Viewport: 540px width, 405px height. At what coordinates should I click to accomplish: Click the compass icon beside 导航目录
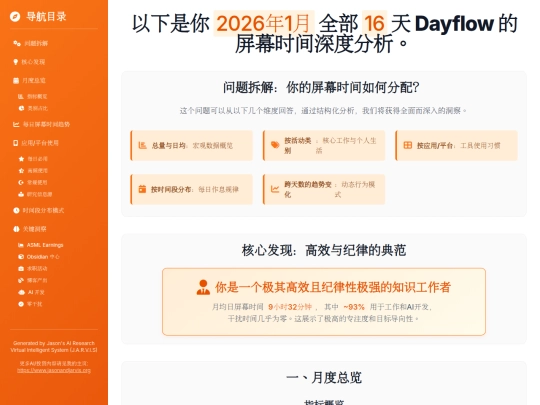pyautogui.click(x=15, y=16)
